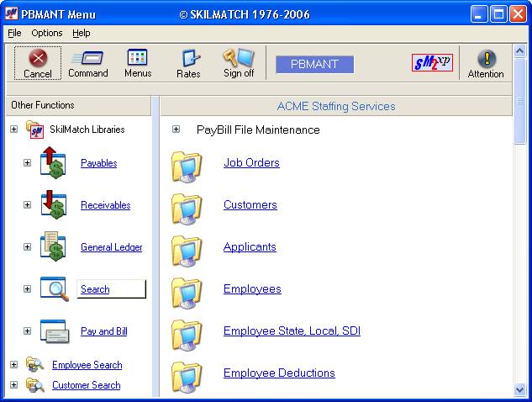This screenshot has height=402, width=532.
Task: Open the Customer Search link
Action: pyautogui.click(x=87, y=385)
